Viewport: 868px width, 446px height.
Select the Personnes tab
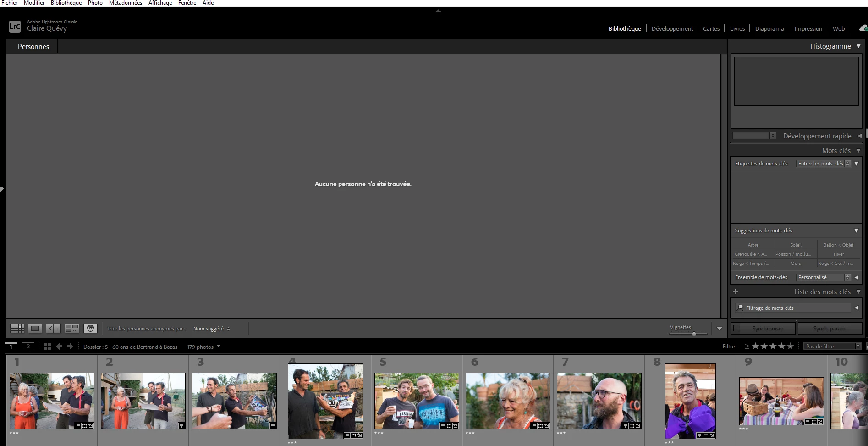click(33, 46)
